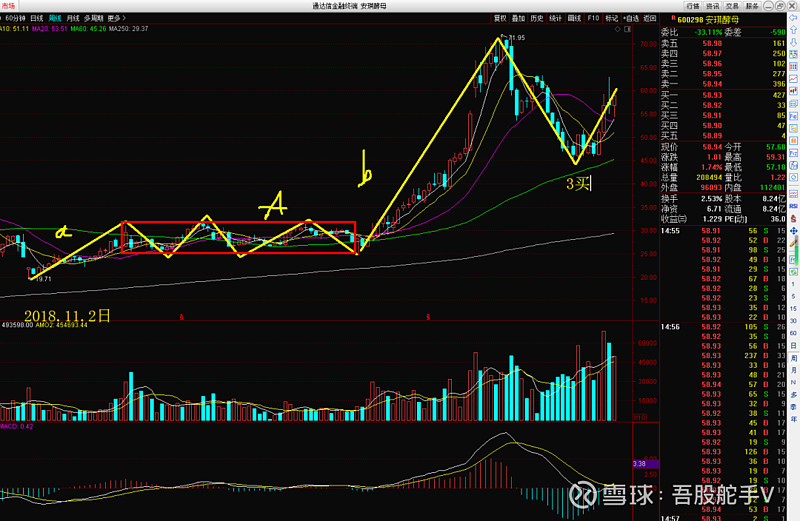Open the F10 company info button
Screen dimensions: 800x521
[593, 18]
